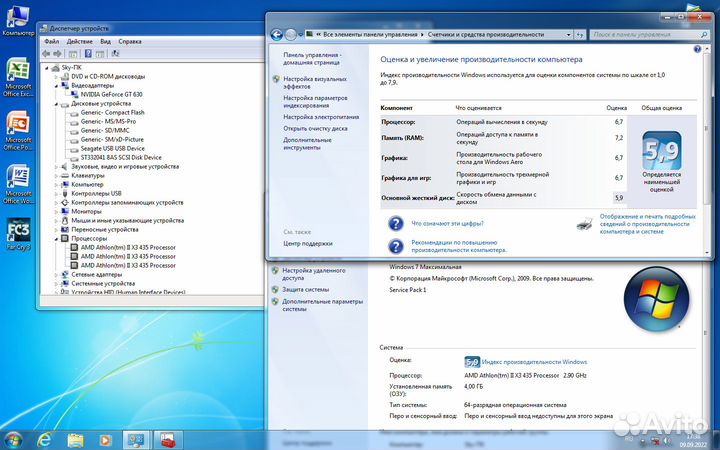Screen dimensions: 720x450
Task: Click the scan for hardware changes toolbar icon
Action: point(115,54)
